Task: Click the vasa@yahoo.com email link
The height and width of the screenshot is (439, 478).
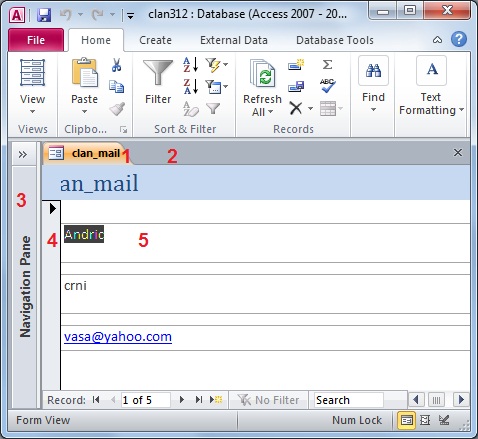Action: pos(118,337)
